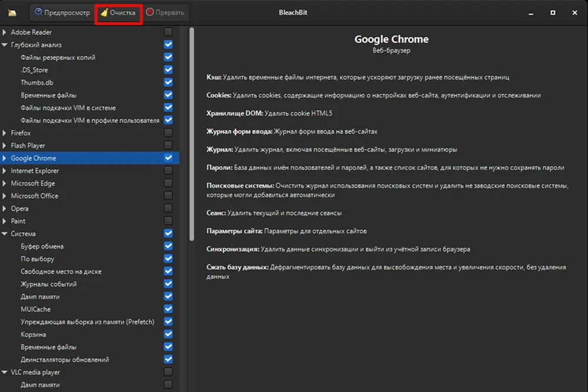This screenshot has height=392, width=588.
Task: Toggle the Firefox checkbox
Action: (168, 133)
